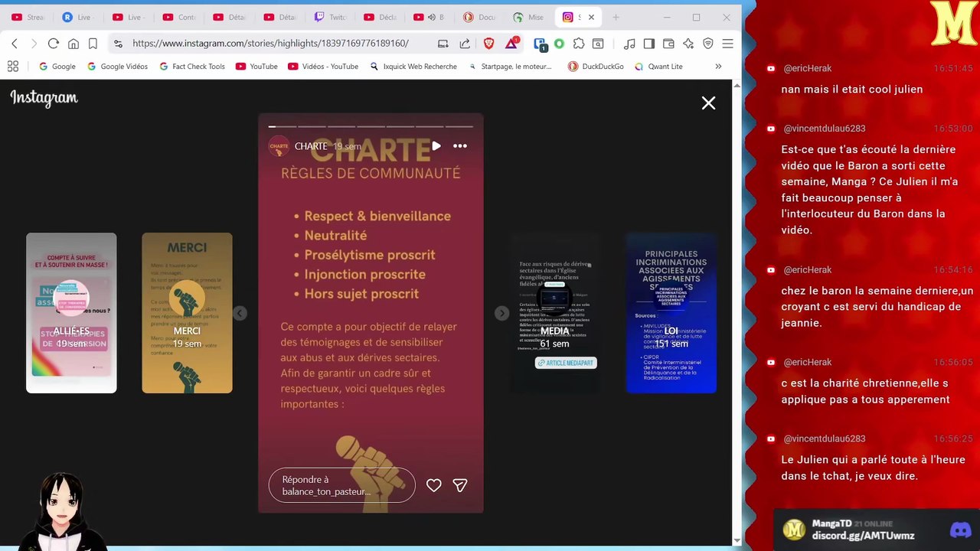Go to the previous story arrow

pos(240,313)
